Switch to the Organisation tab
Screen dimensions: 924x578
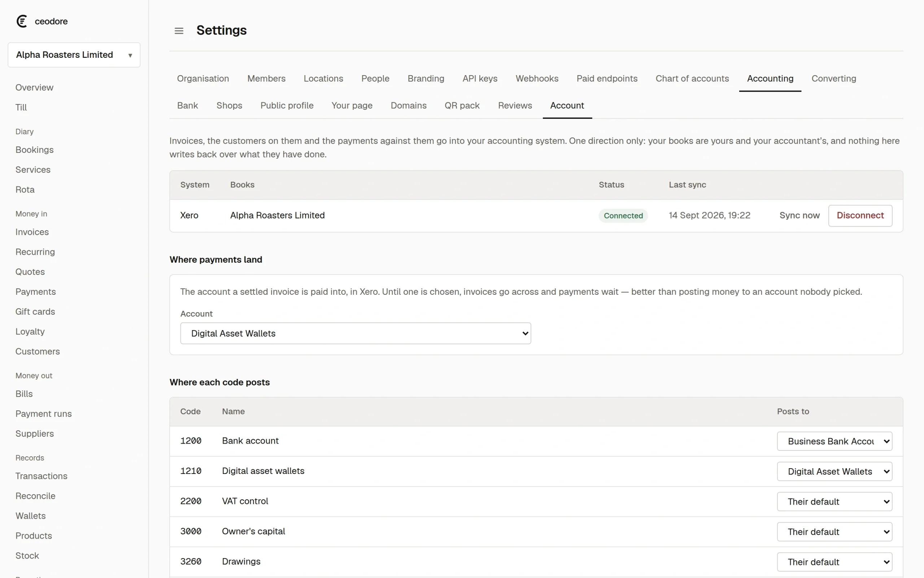[203, 78]
